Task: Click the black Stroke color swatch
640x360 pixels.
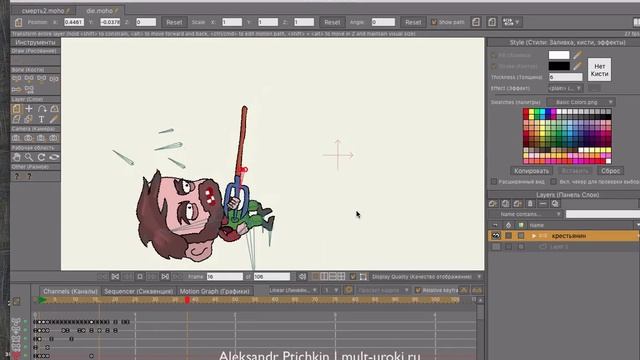Action: tap(559, 66)
